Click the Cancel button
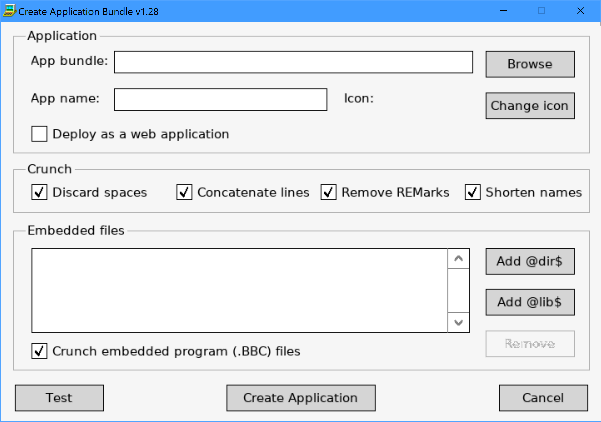The height and width of the screenshot is (422, 601). coord(543,398)
